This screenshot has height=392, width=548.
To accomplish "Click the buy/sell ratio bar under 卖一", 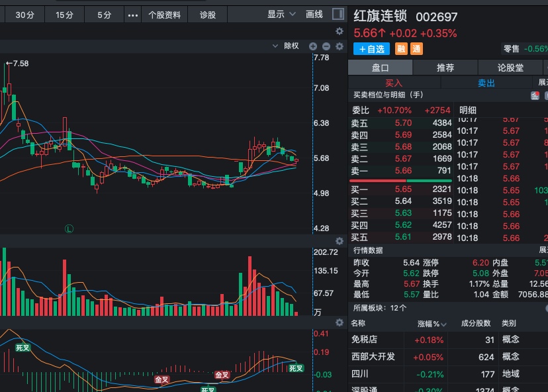I will 400,181.
